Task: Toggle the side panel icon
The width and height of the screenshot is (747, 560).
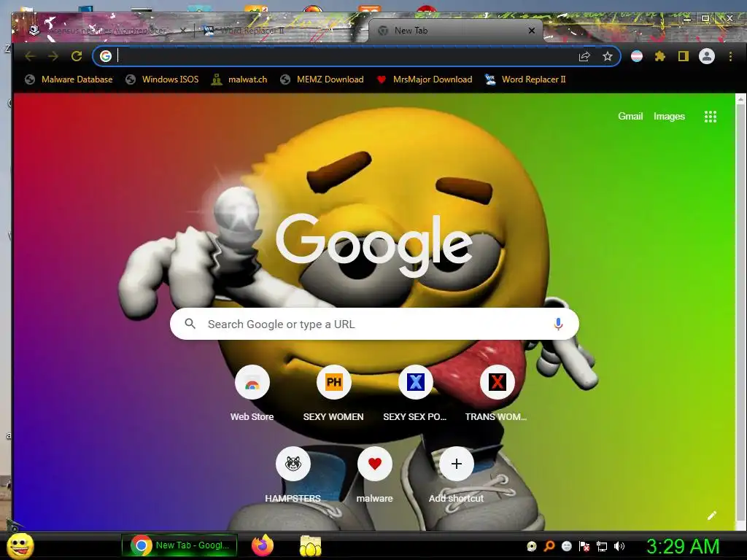Action: [x=683, y=56]
